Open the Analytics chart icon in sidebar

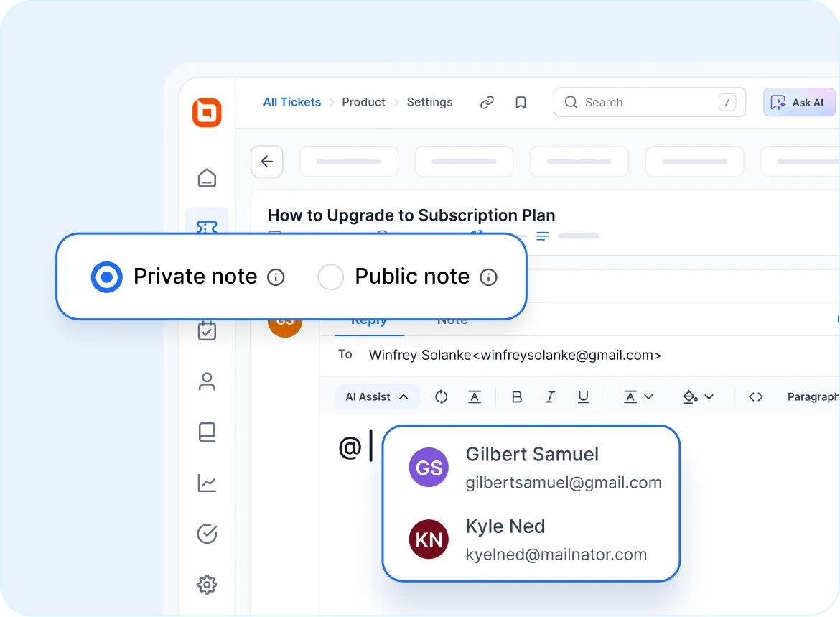207,483
